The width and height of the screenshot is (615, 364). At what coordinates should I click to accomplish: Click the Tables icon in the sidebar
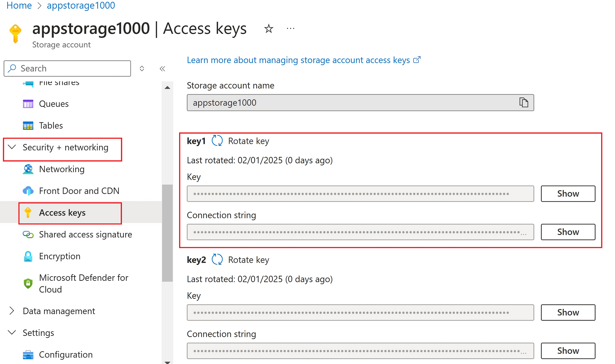[28, 125]
